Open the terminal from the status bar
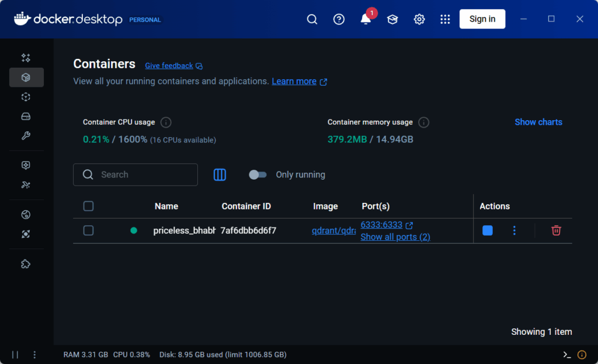 566,355
